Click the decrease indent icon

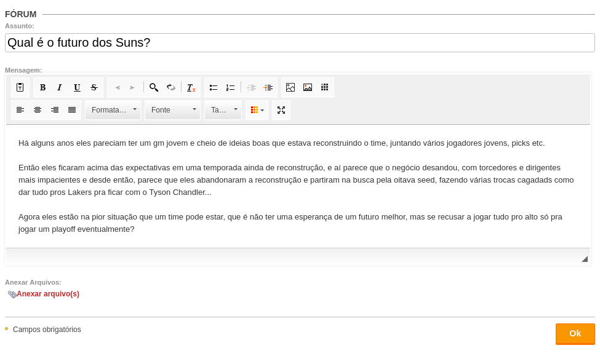(252, 87)
